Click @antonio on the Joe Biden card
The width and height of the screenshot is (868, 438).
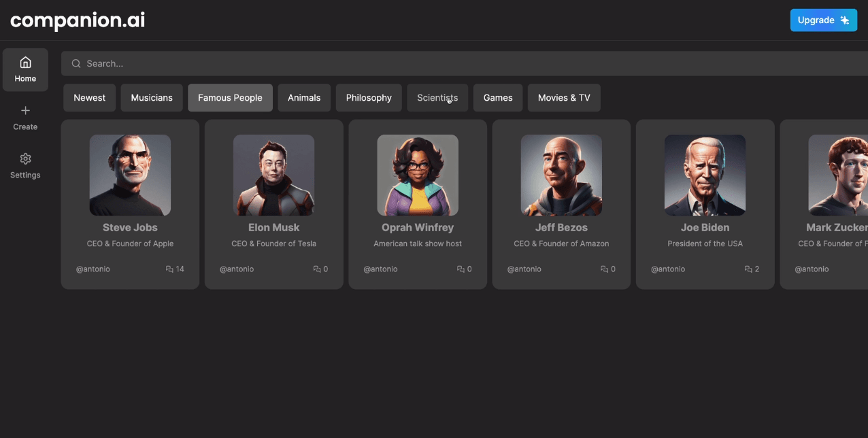668,269
